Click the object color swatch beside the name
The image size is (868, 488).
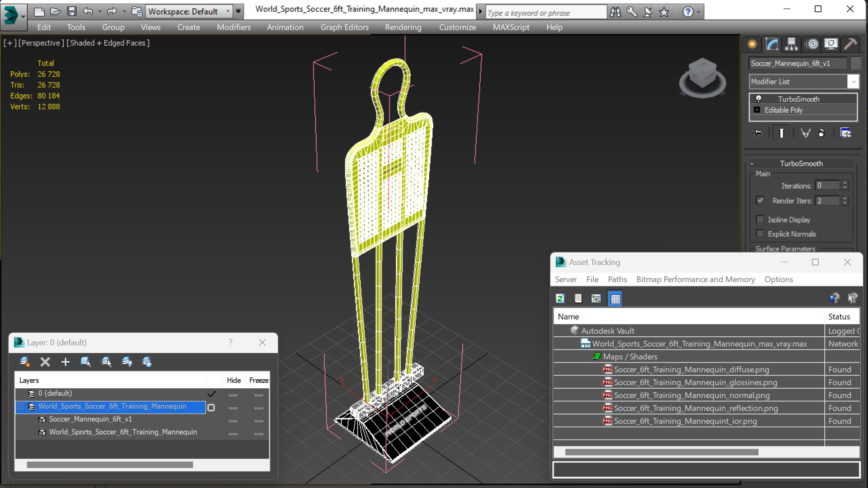coord(855,63)
